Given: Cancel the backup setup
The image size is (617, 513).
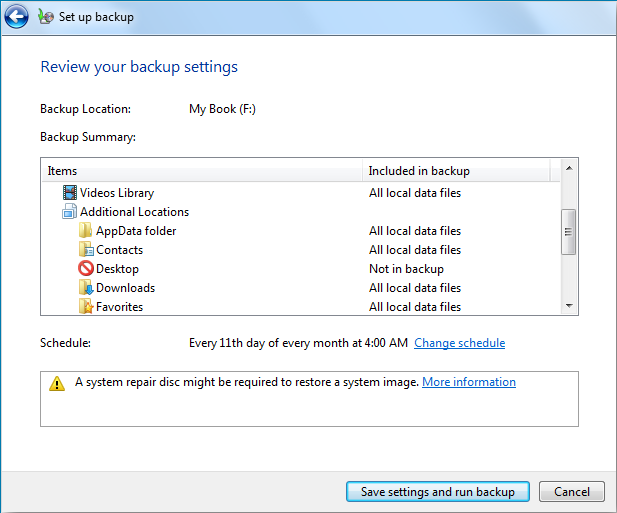Looking at the screenshot, I should pyautogui.click(x=571, y=492).
